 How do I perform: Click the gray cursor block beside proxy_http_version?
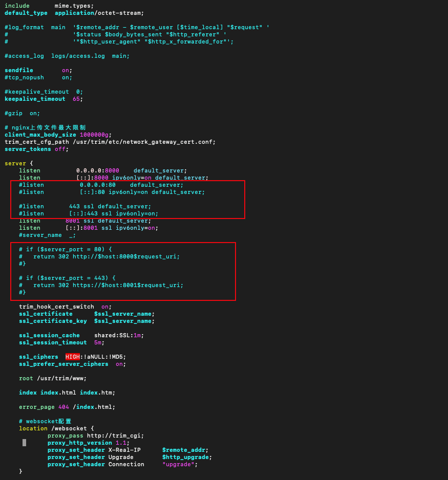coord(24,443)
